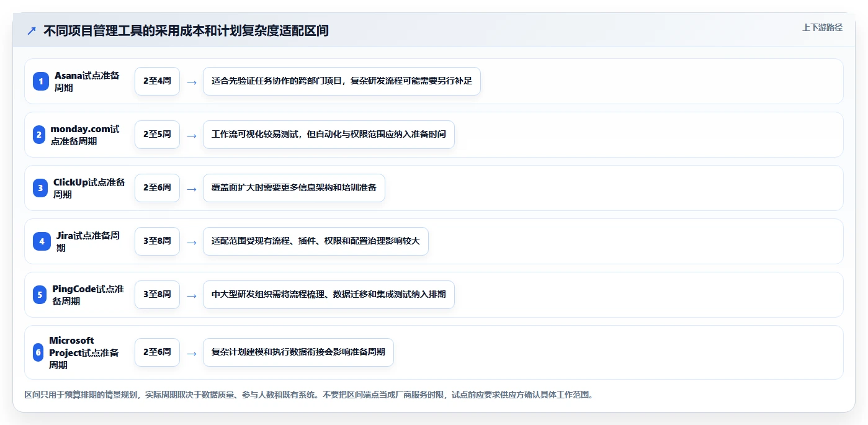The height and width of the screenshot is (425, 868).
Task: Select the 2至4周 pill in Asana row
Action: 157,81
